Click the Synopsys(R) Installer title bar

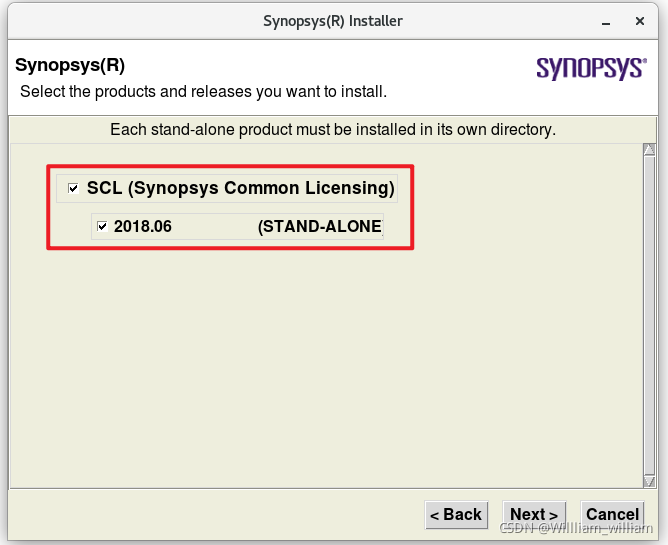click(333, 21)
